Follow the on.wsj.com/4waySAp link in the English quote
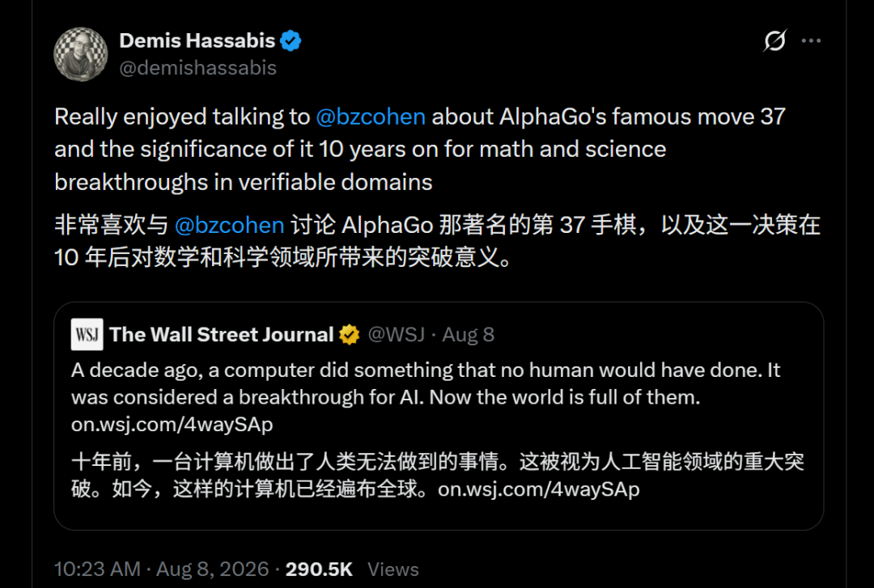The height and width of the screenshot is (588, 874). coord(172,425)
